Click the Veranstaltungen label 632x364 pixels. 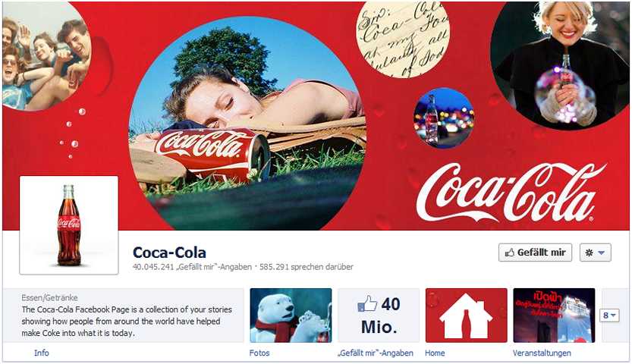[542, 353]
